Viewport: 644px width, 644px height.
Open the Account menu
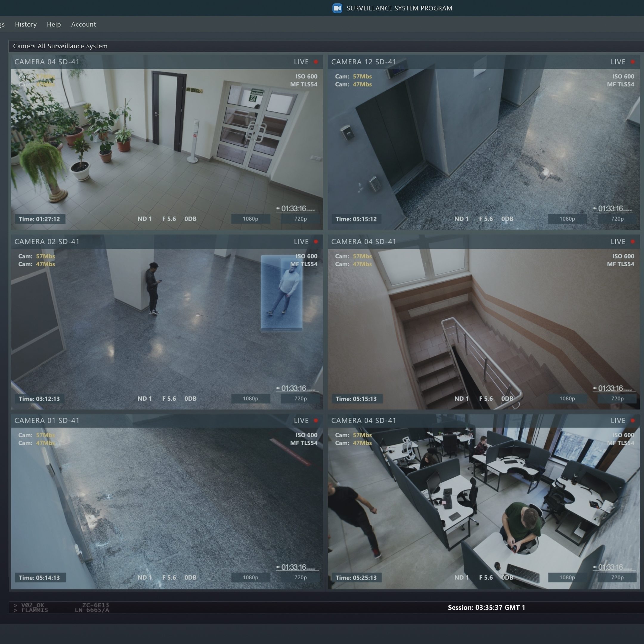coord(83,24)
